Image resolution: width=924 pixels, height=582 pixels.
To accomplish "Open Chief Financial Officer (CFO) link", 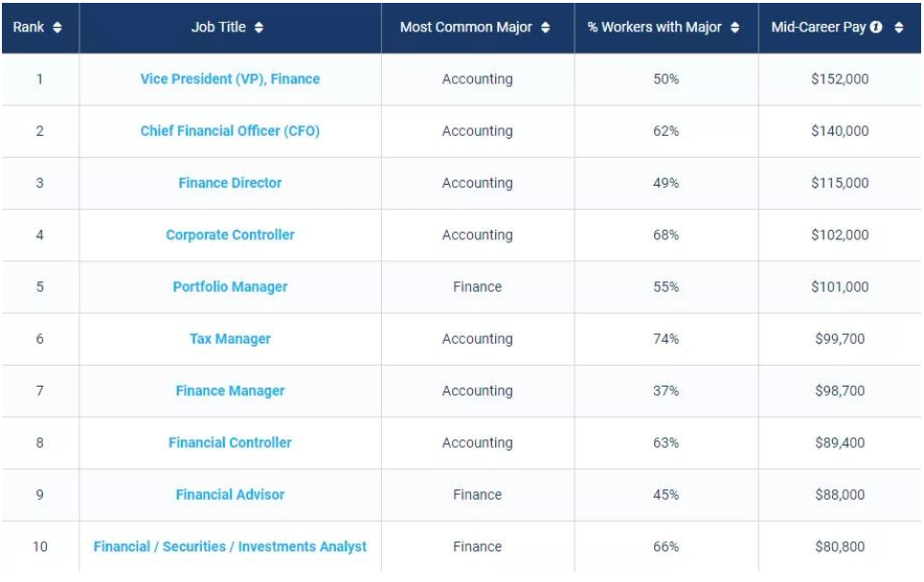I will (230, 131).
